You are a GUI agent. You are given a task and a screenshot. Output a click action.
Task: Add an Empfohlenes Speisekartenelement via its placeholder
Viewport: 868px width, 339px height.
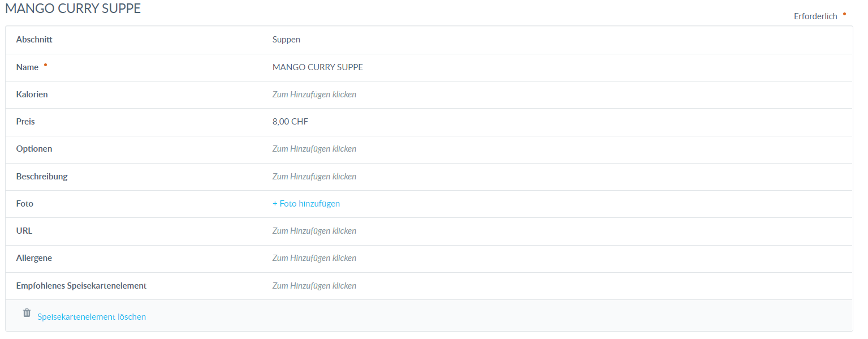(314, 286)
